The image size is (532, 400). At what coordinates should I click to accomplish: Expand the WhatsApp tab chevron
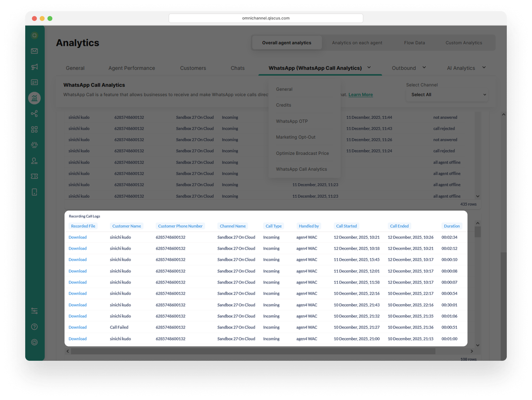(369, 67)
